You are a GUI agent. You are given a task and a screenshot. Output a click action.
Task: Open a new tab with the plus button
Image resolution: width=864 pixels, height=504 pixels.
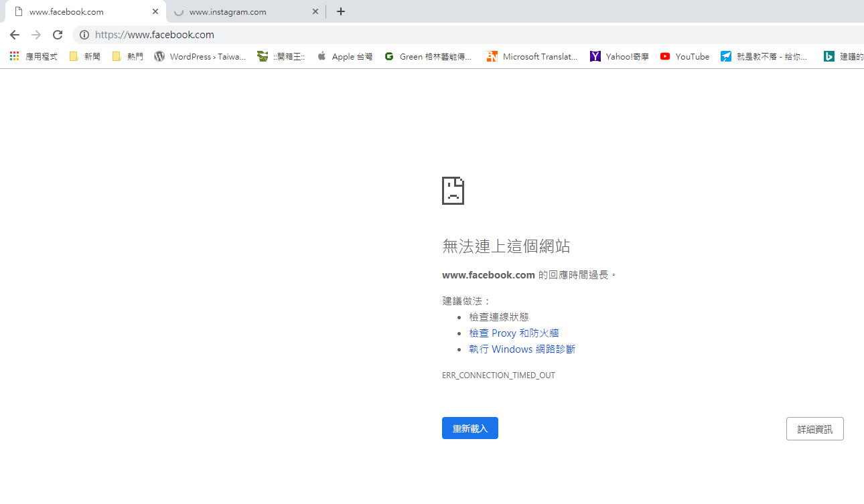click(341, 11)
